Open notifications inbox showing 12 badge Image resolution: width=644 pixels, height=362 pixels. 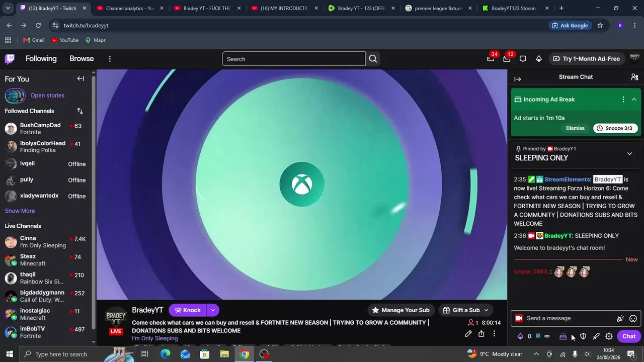tap(507, 59)
